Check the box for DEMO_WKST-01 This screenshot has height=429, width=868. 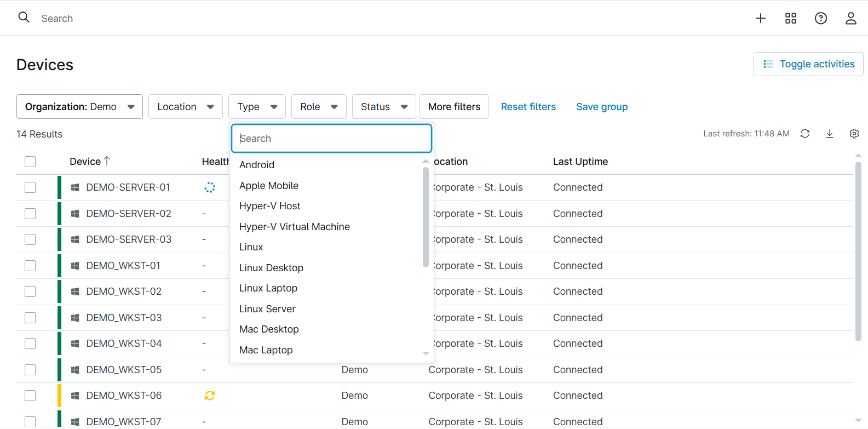pos(30,266)
